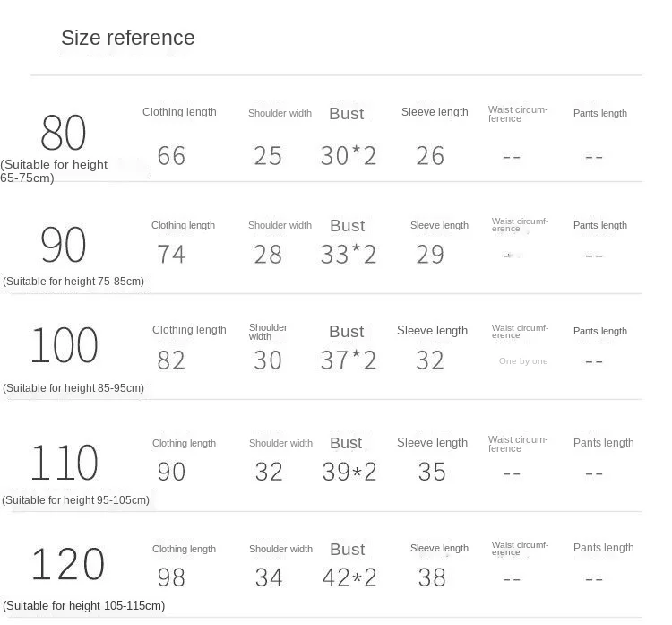Click bust value 30*2
The image size is (672, 625).
pos(349,156)
